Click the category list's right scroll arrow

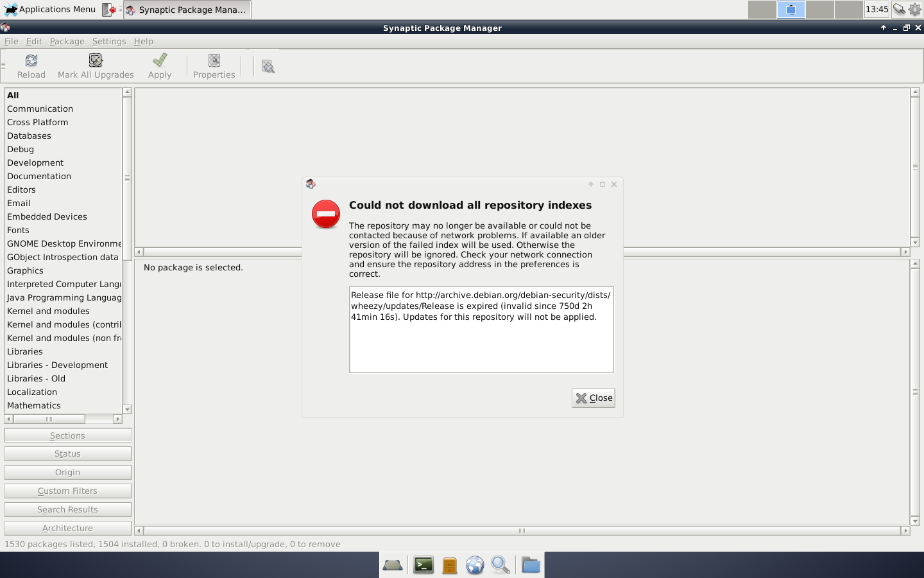click(x=117, y=419)
